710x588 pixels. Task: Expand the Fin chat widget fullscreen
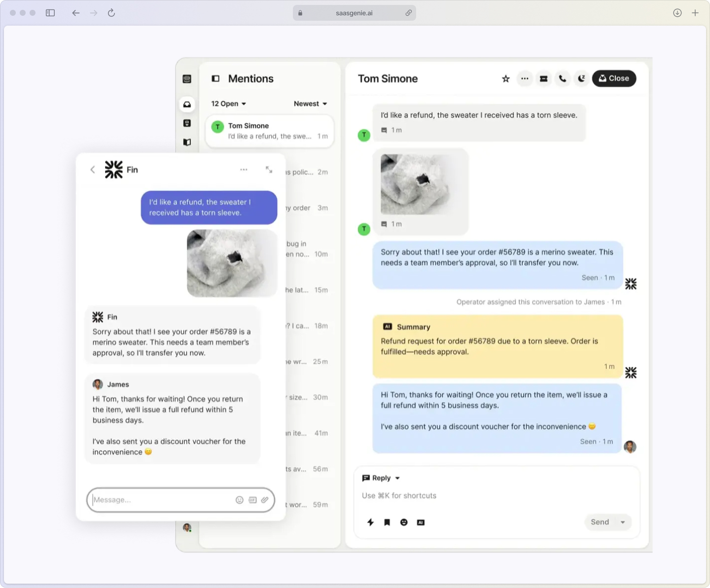(x=269, y=169)
